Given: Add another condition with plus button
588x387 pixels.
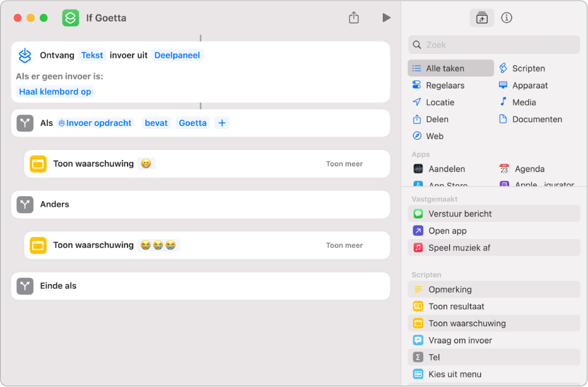Looking at the screenshot, I should (x=222, y=123).
